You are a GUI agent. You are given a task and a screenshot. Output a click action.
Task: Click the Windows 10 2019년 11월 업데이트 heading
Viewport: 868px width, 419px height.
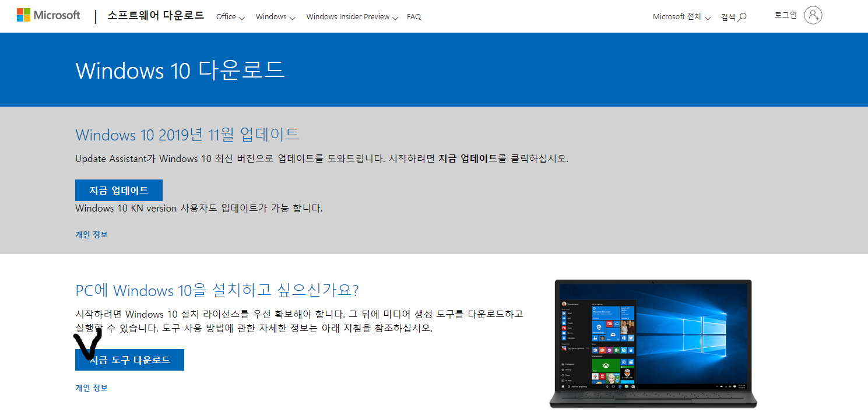pos(187,135)
